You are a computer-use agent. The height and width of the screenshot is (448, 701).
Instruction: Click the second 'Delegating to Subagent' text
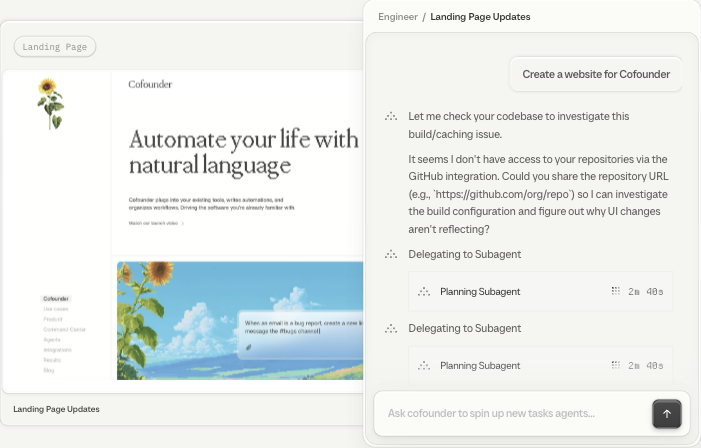(465, 329)
